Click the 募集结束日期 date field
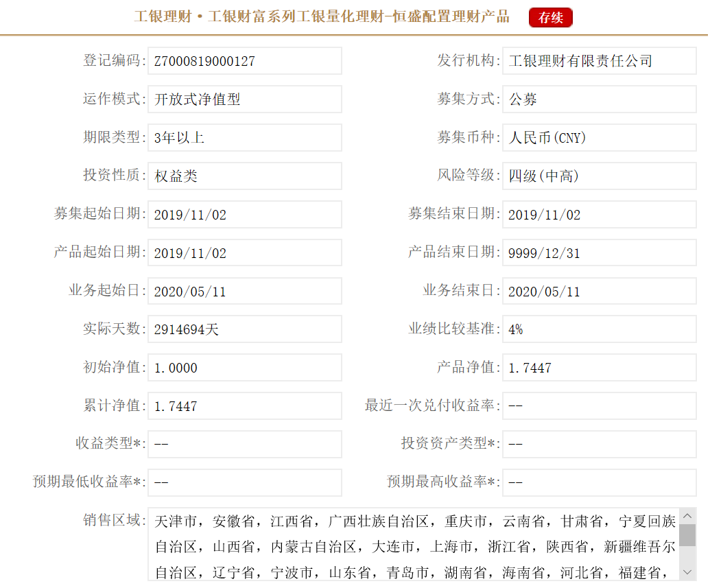The height and width of the screenshot is (588, 710). click(599, 214)
